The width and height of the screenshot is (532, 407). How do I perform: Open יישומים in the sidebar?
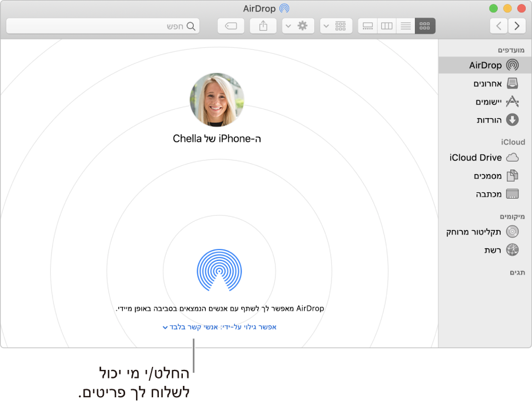pos(485,102)
